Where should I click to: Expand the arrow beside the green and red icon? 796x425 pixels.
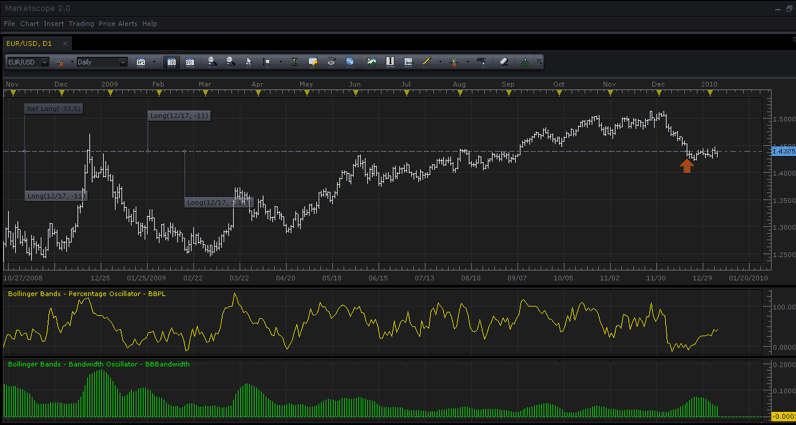click(468, 62)
